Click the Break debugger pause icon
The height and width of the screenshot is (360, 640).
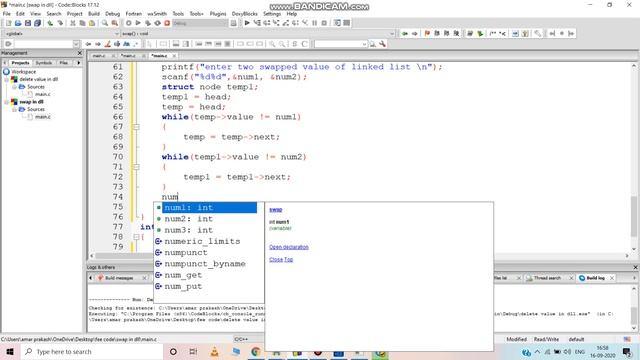[315, 23]
